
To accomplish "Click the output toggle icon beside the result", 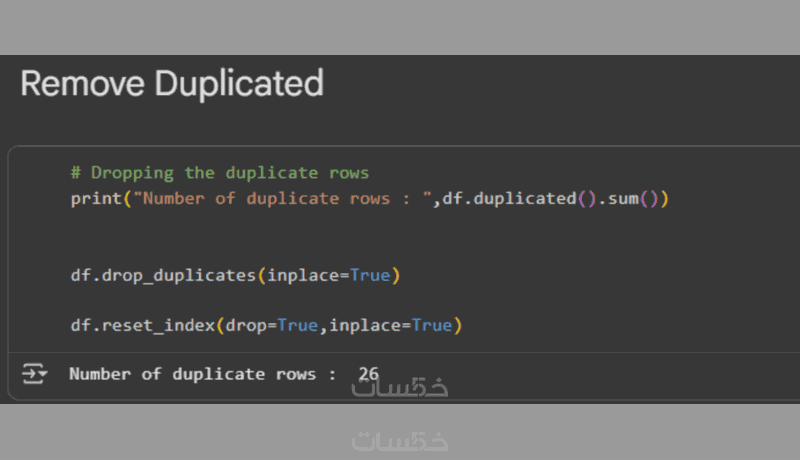I will pyautogui.click(x=34, y=374).
